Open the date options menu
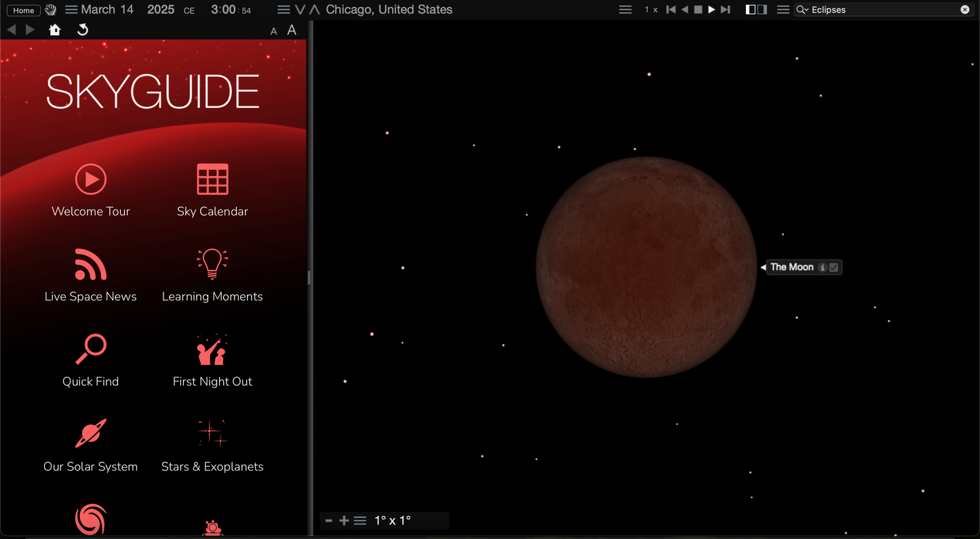This screenshot has width=980, height=539. [x=71, y=9]
